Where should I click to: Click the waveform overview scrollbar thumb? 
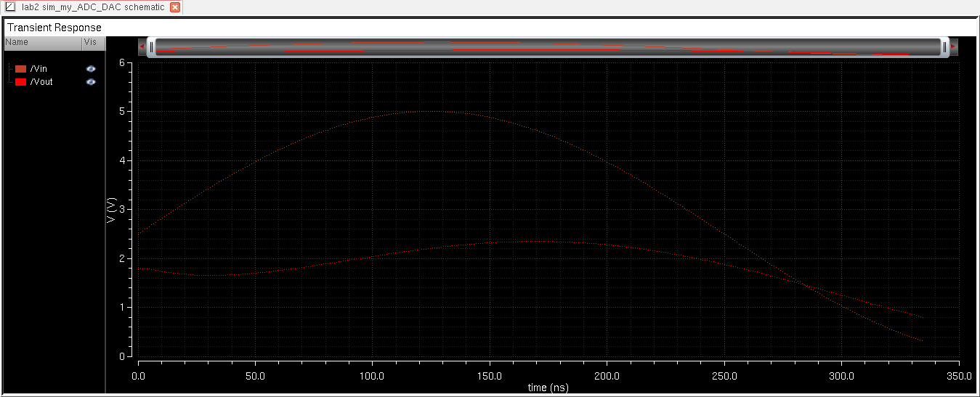pyautogui.click(x=548, y=48)
